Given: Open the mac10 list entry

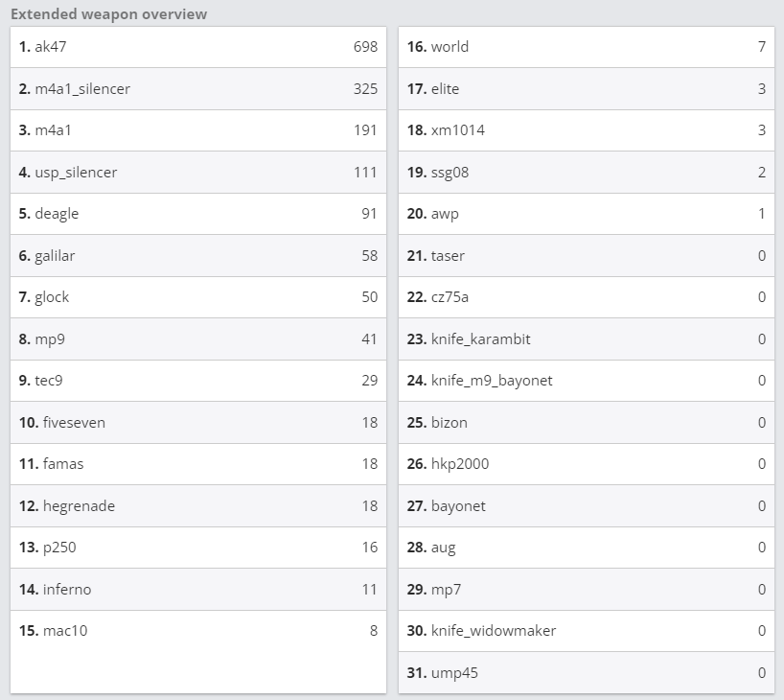Looking at the screenshot, I should point(198,630).
